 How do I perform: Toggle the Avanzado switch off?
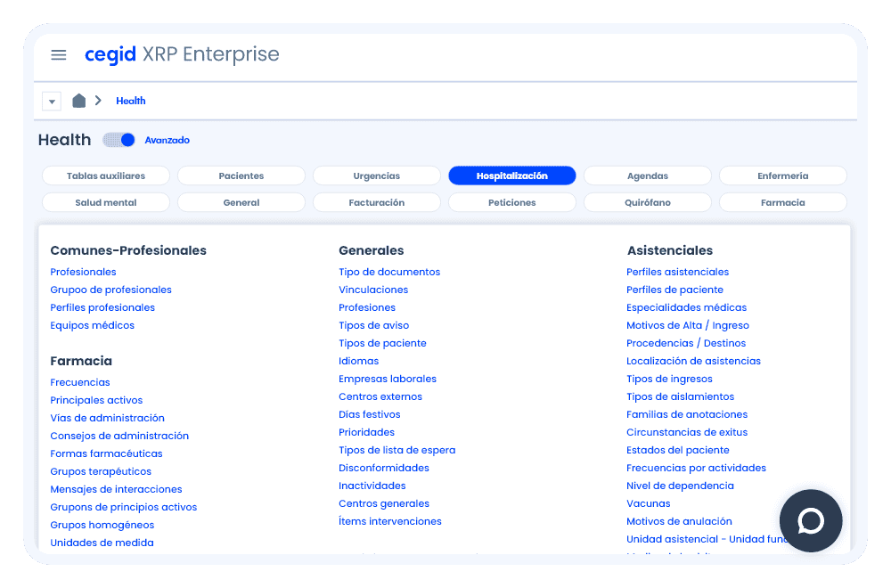(119, 140)
